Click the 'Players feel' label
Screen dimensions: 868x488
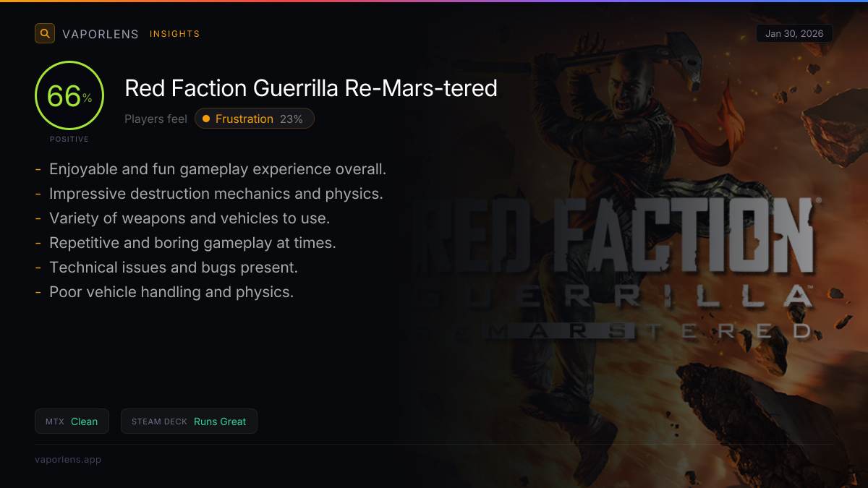pyautogui.click(x=156, y=119)
